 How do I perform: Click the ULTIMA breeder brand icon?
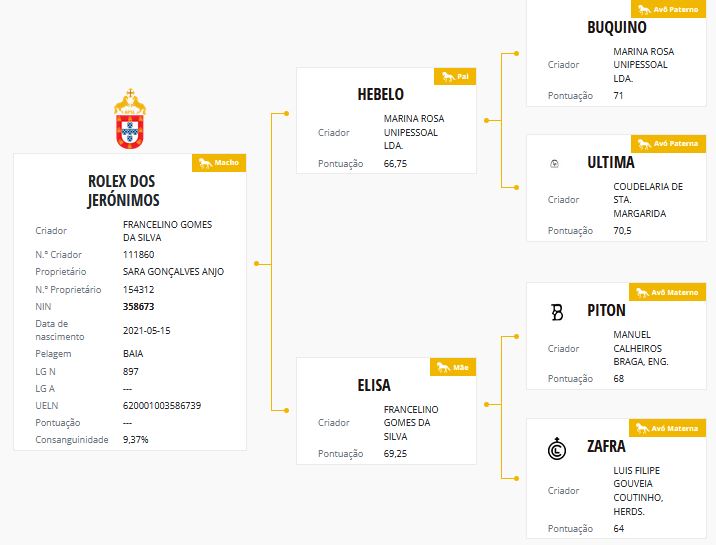tap(554, 163)
